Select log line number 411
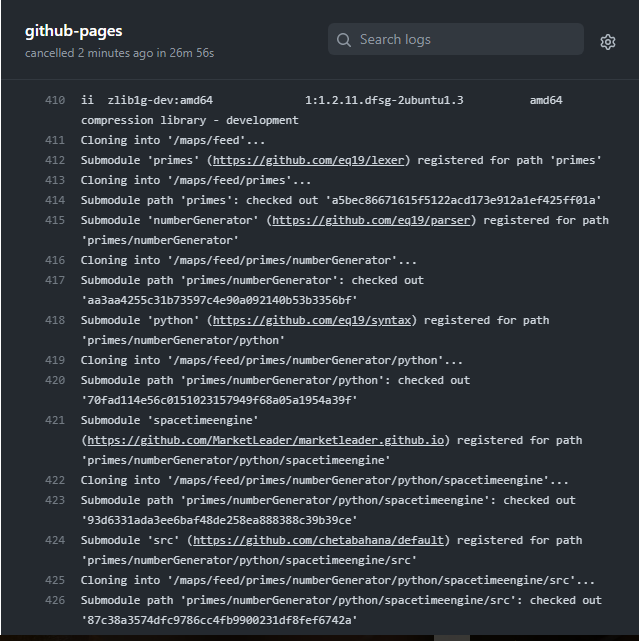Screen dimensions: 639x641 tap(55, 140)
